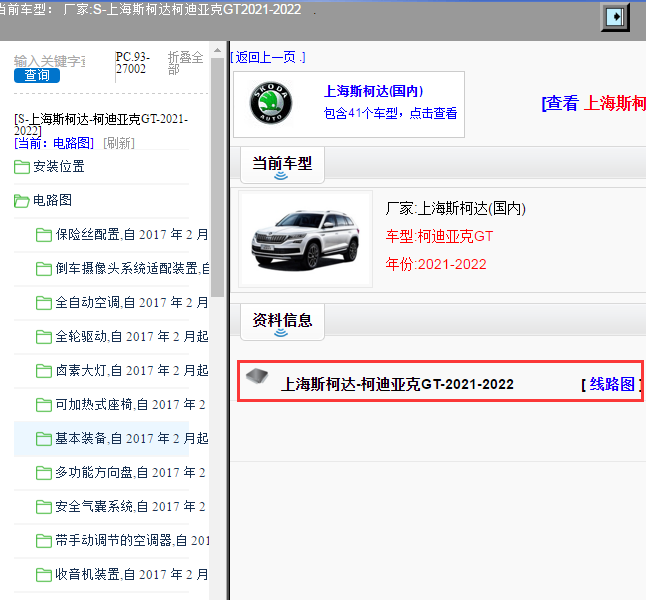Select the 资料信息 tab
The width and height of the screenshot is (646, 600).
(x=282, y=321)
